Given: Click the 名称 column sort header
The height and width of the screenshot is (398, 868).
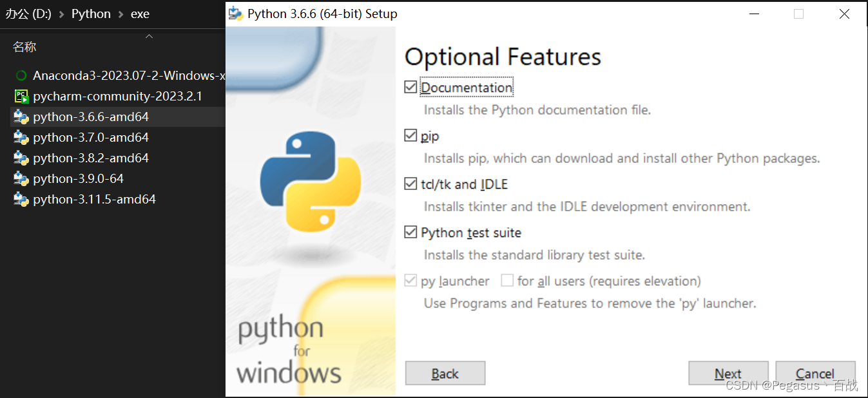Looking at the screenshot, I should click(x=25, y=47).
